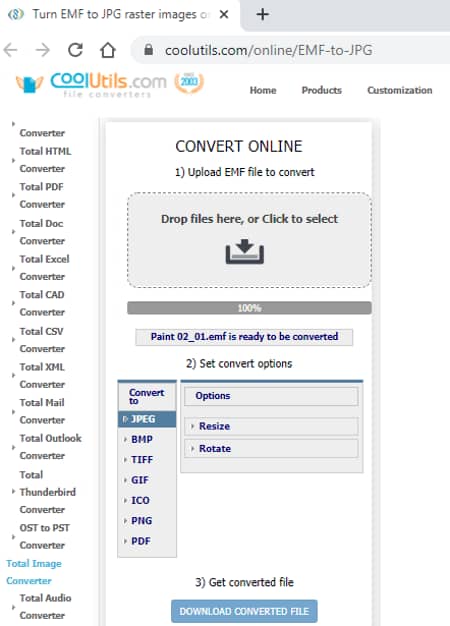450x626 pixels.
Task: Click the Drop files here upload area
Action: click(250, 240)
